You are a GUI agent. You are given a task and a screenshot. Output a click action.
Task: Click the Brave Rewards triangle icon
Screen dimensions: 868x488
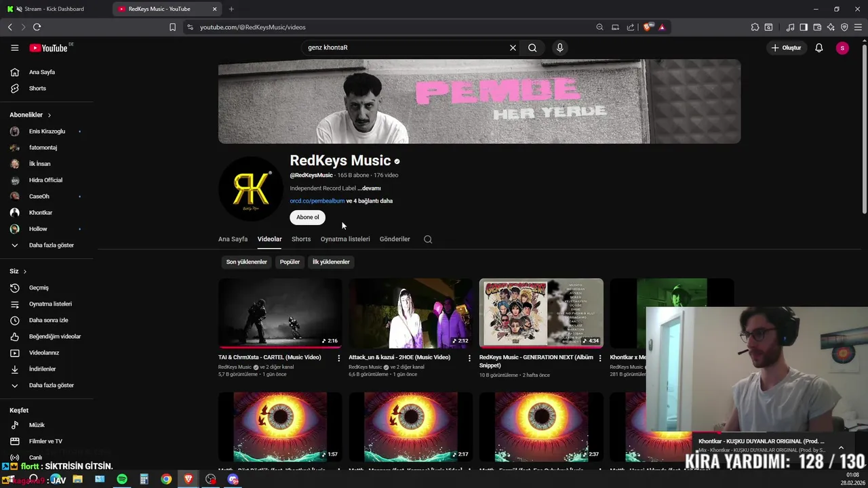[662, 27]
